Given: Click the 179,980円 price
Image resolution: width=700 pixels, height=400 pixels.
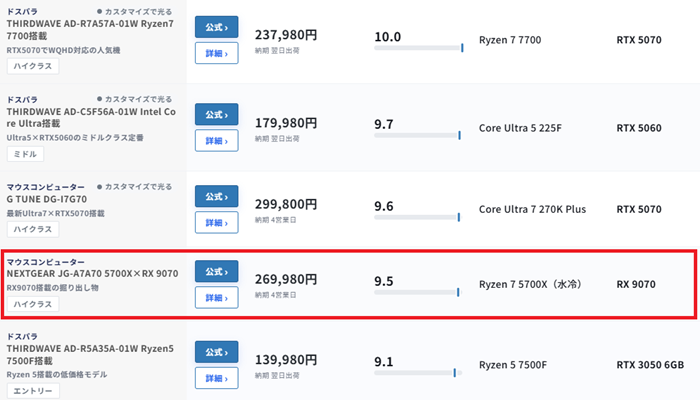Looking at the screenshot, I should coord(286,123).
